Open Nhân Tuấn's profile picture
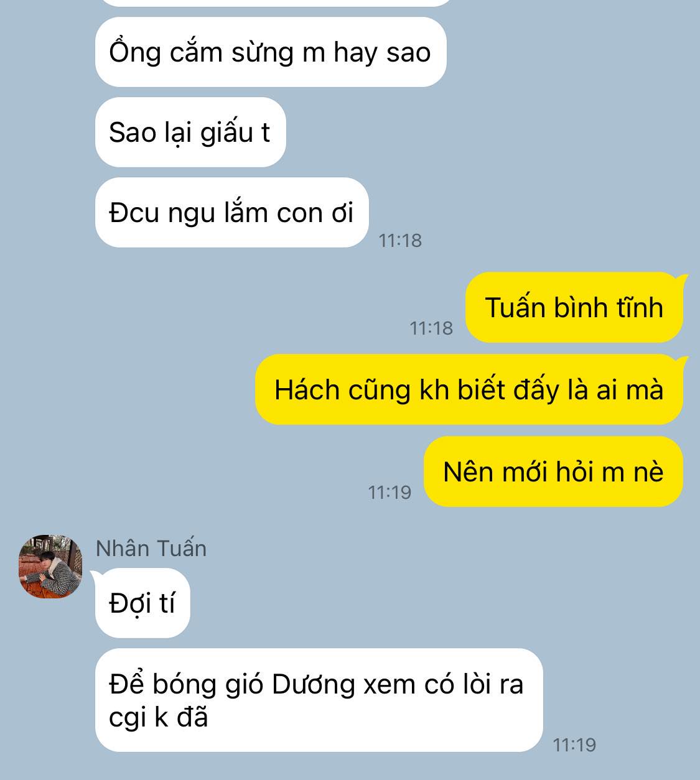Viewport: 700px width, 780px height. (x=50, y=566)
